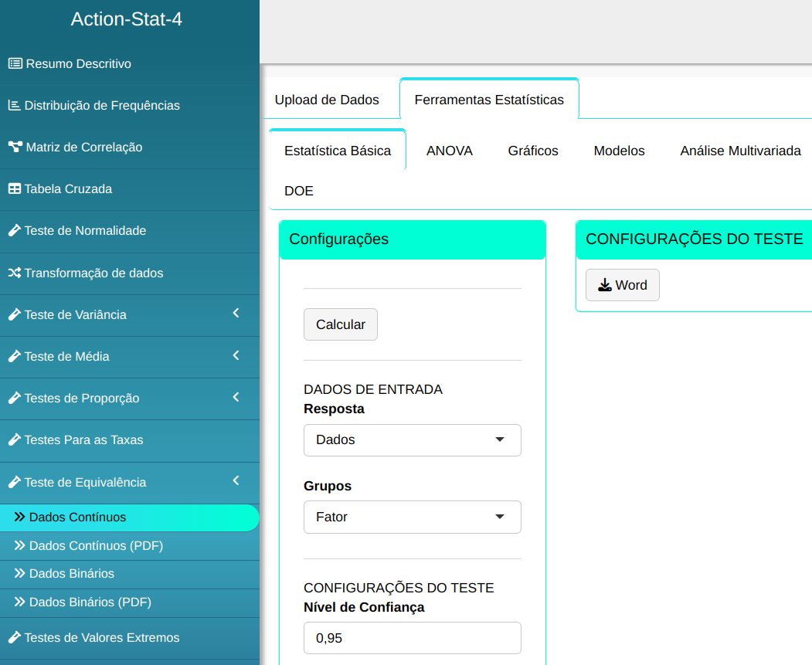Collapse the Teste de Equivalência chevron
The width and height of the screenshot is (812, 665).
pos(236,481)
